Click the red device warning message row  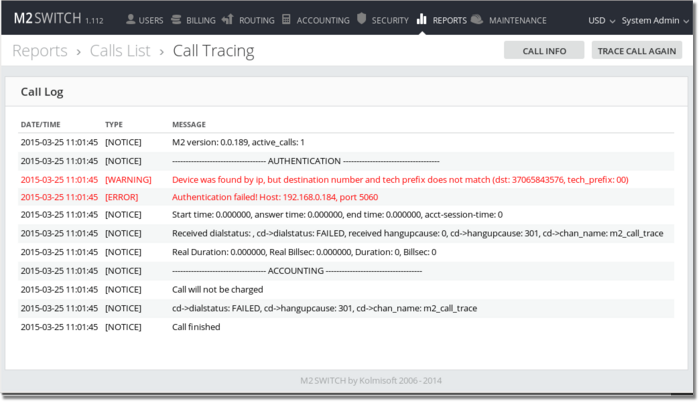coord(400,179)
